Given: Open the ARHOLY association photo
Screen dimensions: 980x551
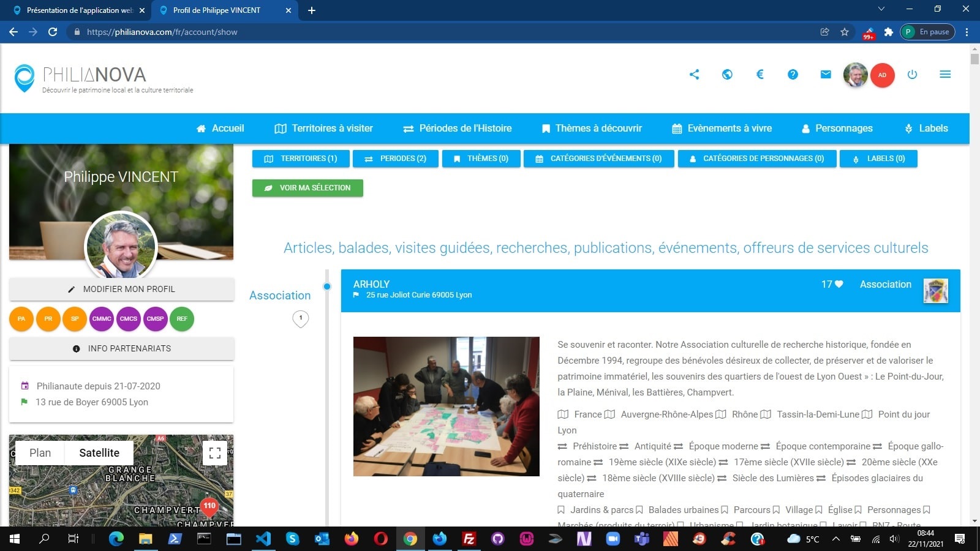Looking at the screenshot, I should point(446,407).
